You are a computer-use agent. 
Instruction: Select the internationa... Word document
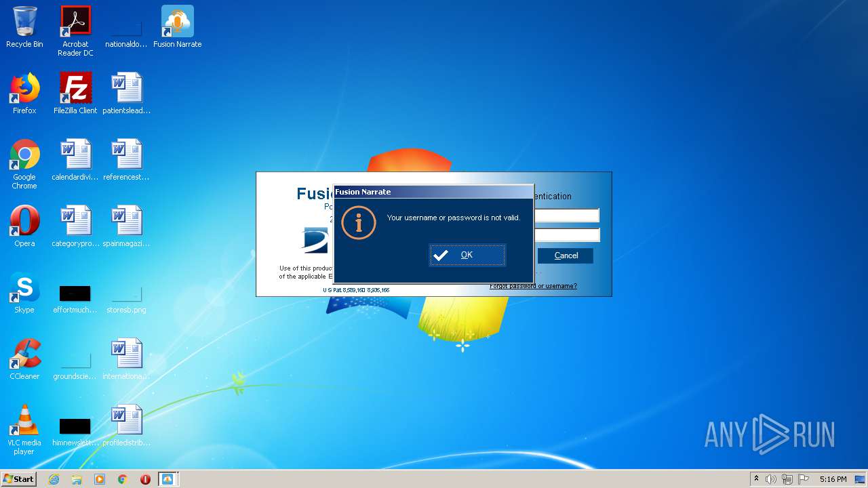point(127,359)
